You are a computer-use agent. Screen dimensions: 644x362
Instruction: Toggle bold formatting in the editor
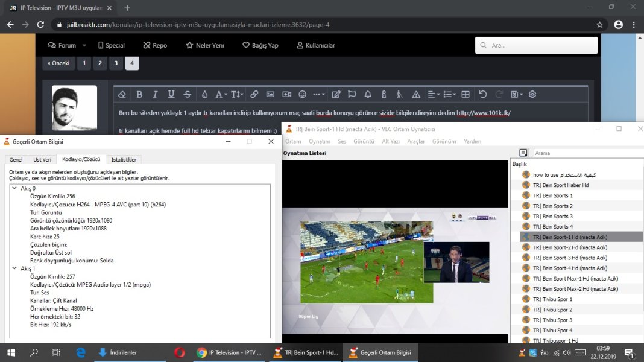pos(139,95)
